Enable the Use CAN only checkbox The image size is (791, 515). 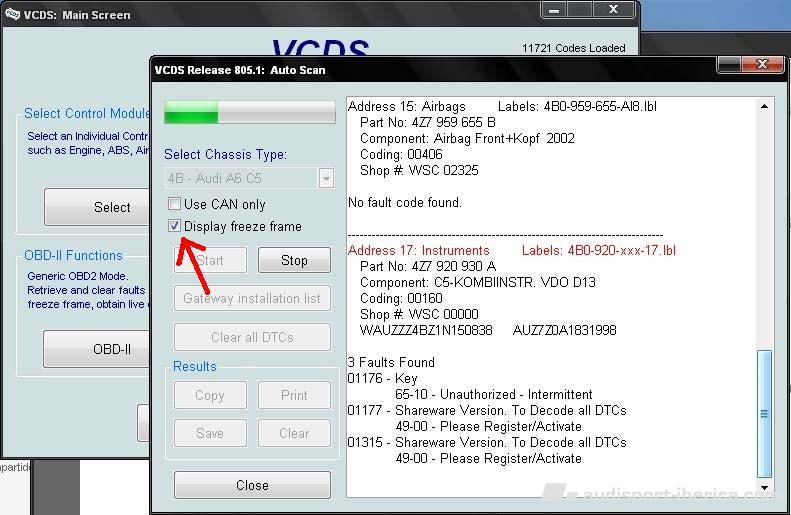pyautogui.click(x=175, y=204)
